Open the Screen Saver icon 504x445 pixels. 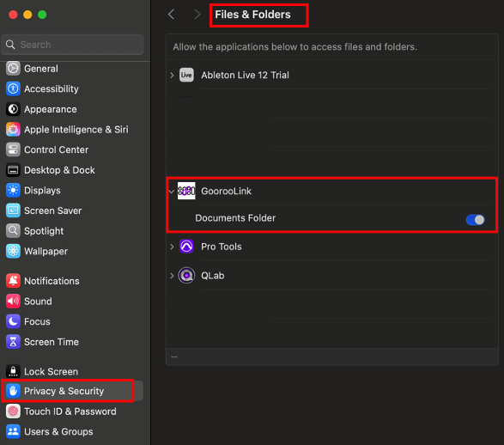(x=13, y=210)
